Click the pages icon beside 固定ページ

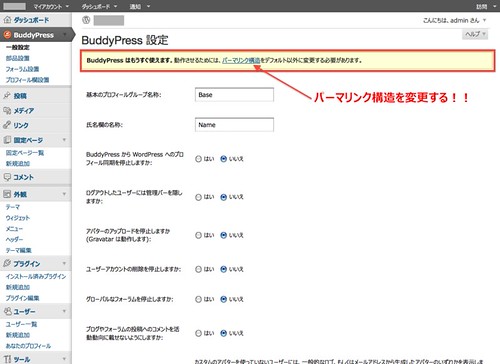7,140
